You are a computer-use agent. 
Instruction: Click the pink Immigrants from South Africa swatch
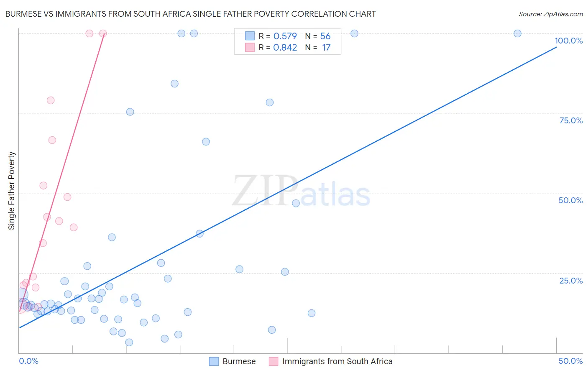coord(274,361)
